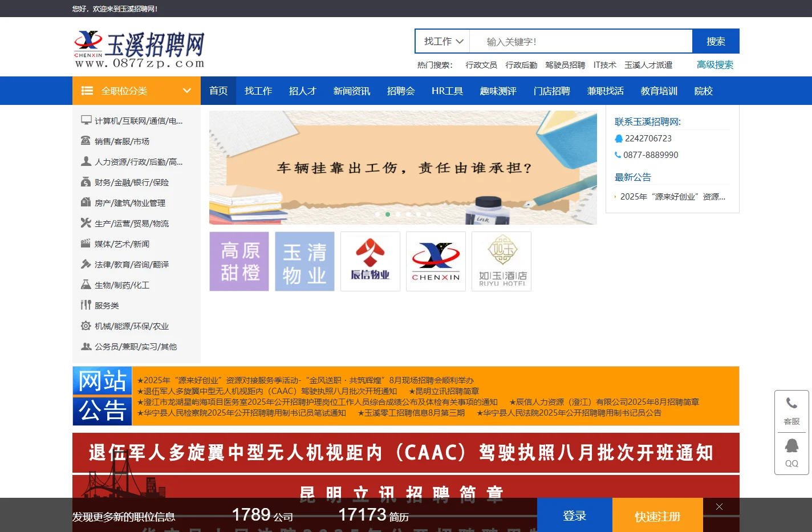The height and width of the screenshot is (532, 812).
Task: Click the money bag icon beside 财务/金融/银行/保险
Action: pyautogui.click(x=86, y=182)
